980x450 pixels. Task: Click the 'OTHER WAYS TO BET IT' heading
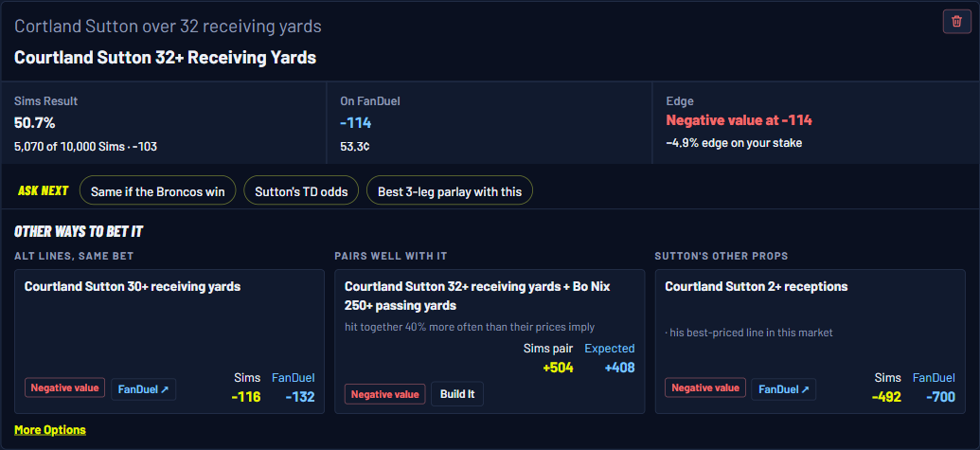(x=79, y=232)
